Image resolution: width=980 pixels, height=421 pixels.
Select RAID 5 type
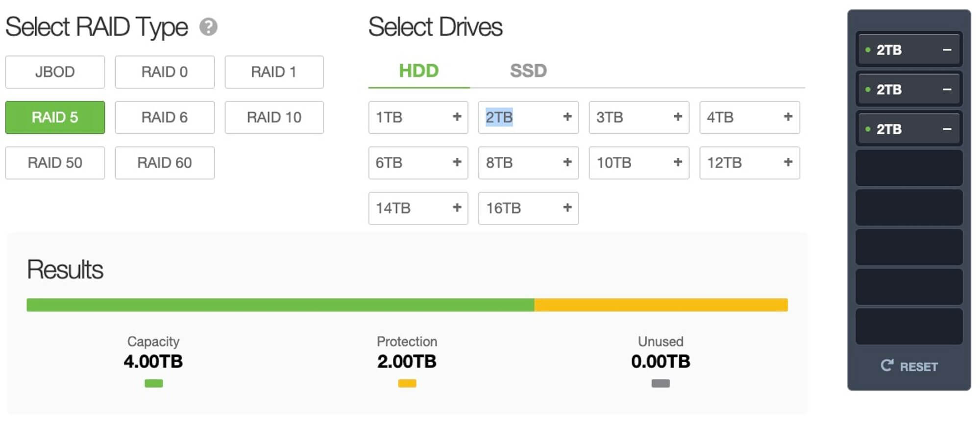coord(55,117)
